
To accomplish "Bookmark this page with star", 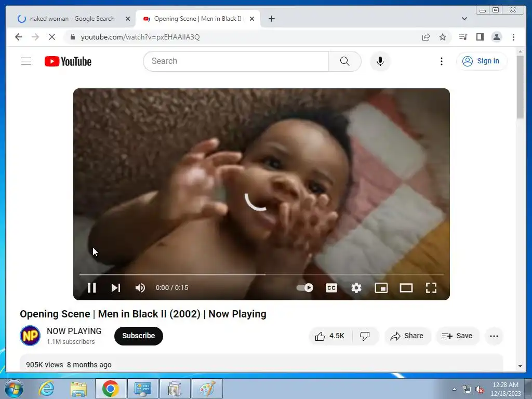I will [x=443, y=37].
